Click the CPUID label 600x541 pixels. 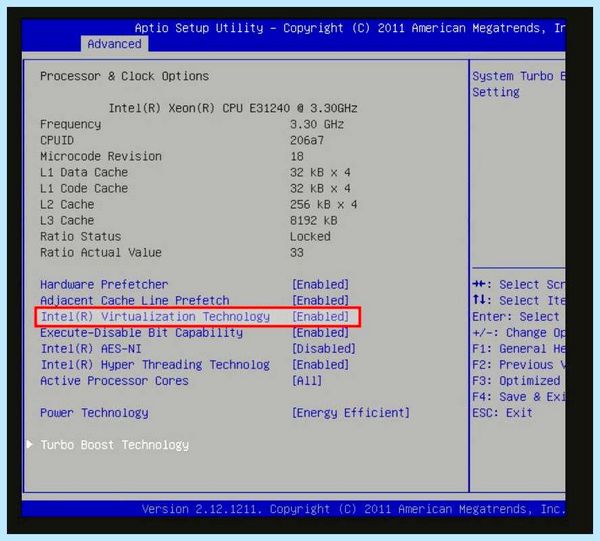[57, 140]
